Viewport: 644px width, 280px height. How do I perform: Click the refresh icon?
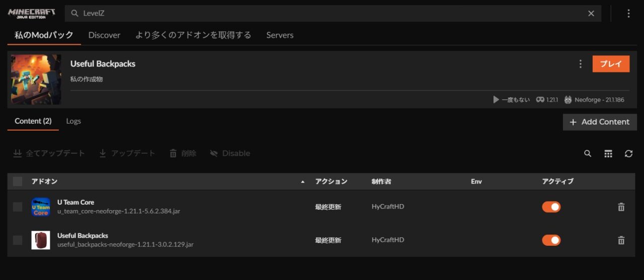coord(628,154)
